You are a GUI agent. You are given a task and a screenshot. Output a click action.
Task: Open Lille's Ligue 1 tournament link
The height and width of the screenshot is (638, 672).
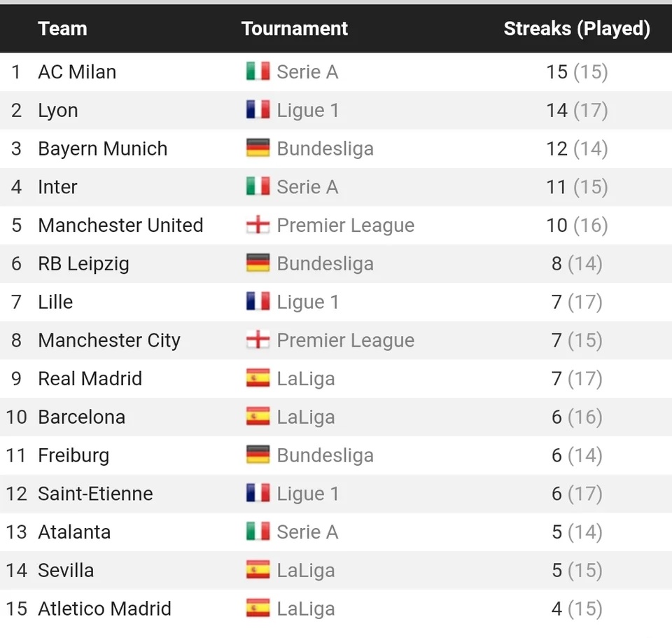tap(307, 303)
